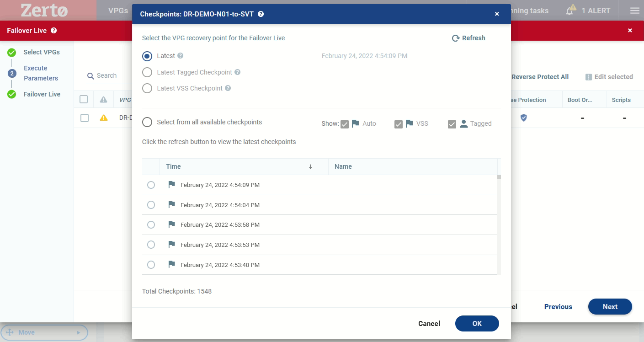Open the 1 ALERT notification bell
The image size is (644, 342).
tap(588, 11)
